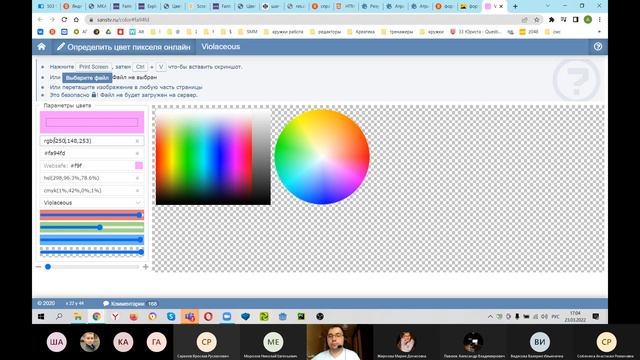Copy icon beside the cmyk value
The width and height of the screenshot is (640, 360).
pos(138,191)
